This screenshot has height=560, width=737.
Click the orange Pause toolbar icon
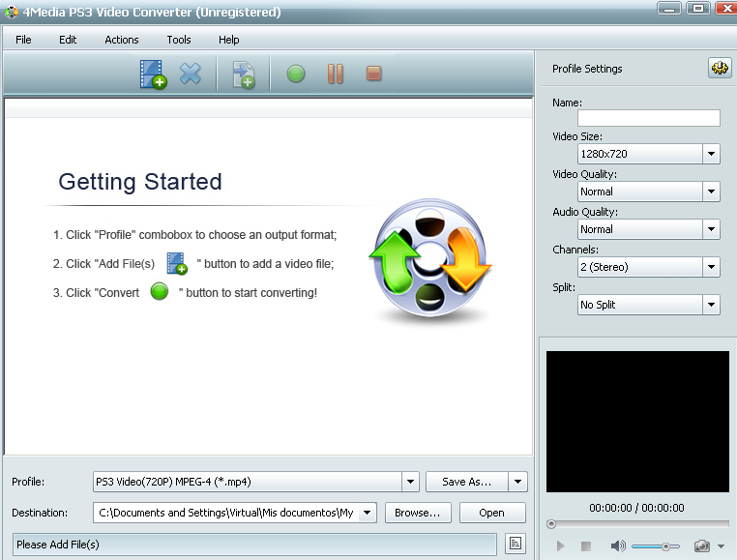pos(335,74)
